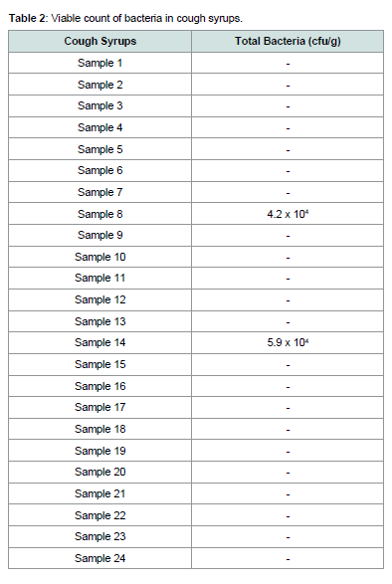Select the Sample 14 row label
Image resolution: width=392 pixels, height=584 pixels.
[x=99, y=342]
